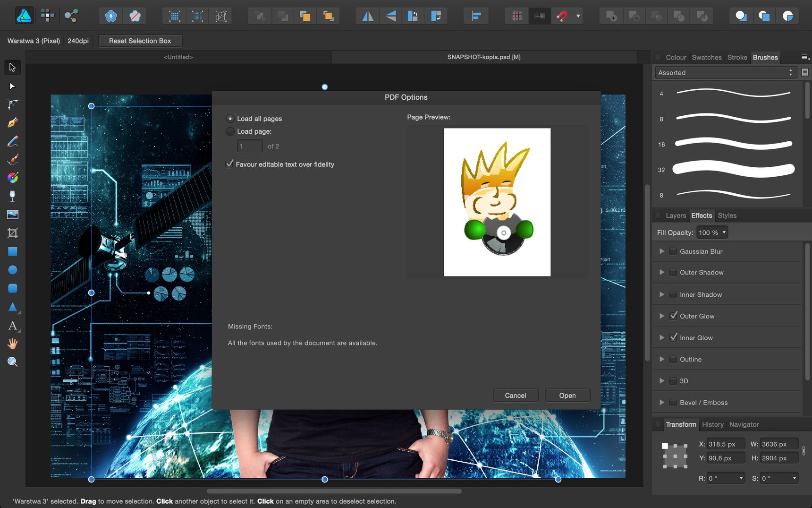Select the Pencil tool
The height and width of the screenshot is (508, 812).
12,141
